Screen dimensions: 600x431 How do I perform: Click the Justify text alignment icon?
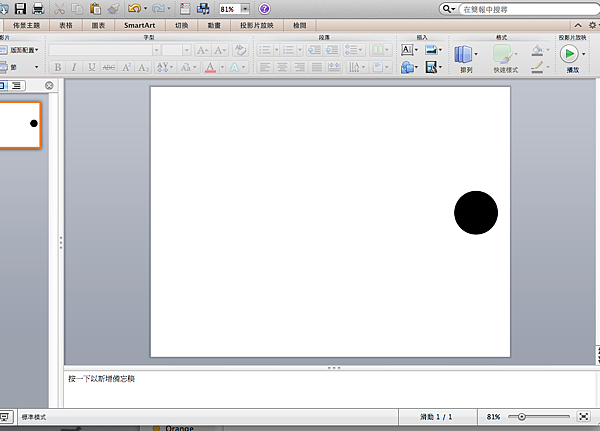[317, 68]
